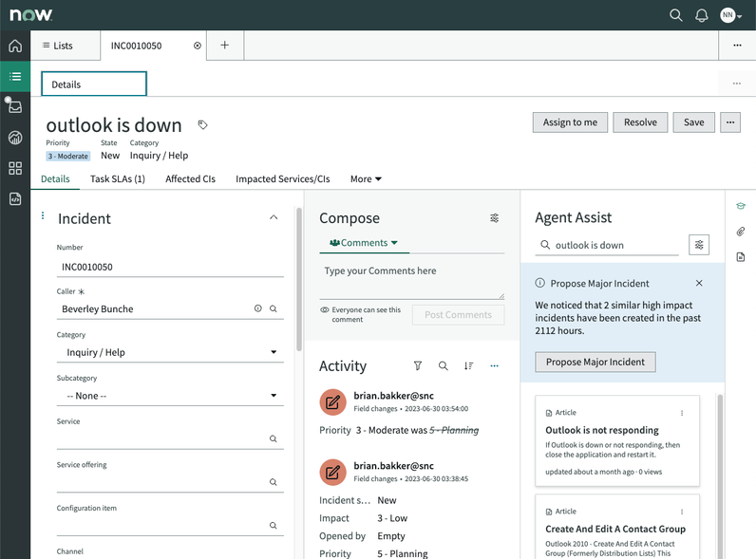Open tab bar more options ellipsis

point(737,46)
